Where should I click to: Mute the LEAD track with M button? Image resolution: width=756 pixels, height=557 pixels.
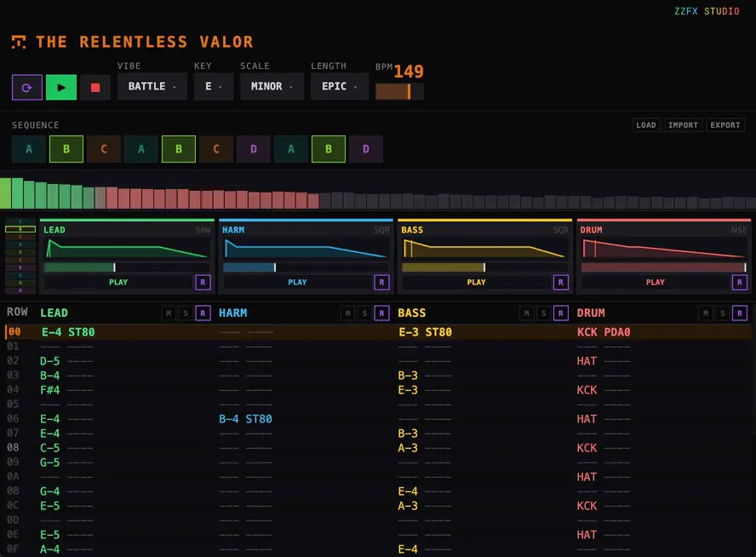click(x=169, y=313)
